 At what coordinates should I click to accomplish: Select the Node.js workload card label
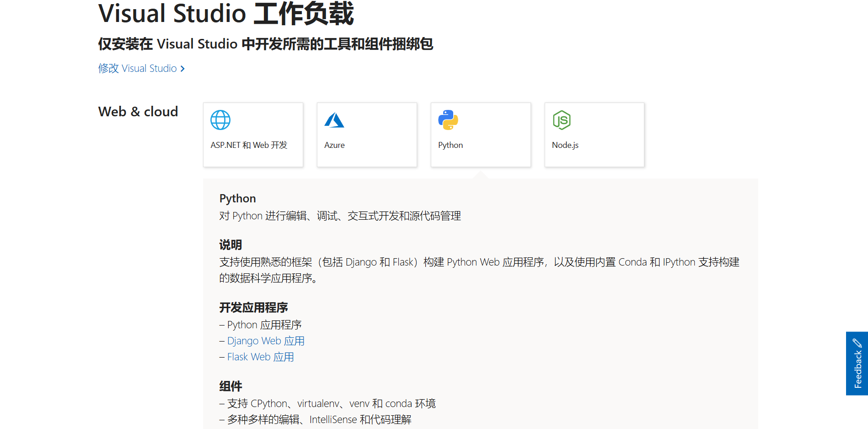(x=565, y=145)
